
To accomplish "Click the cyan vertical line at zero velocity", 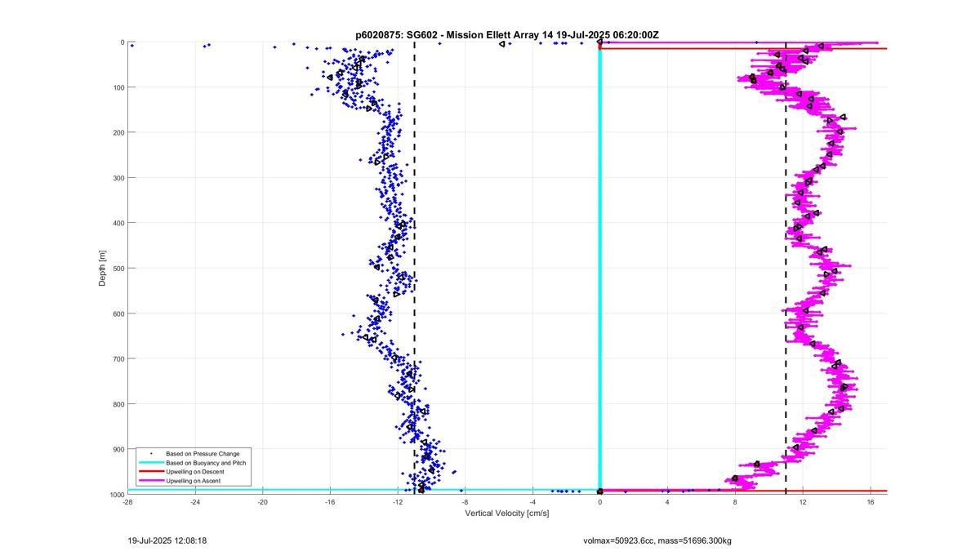I will [600, 269].
